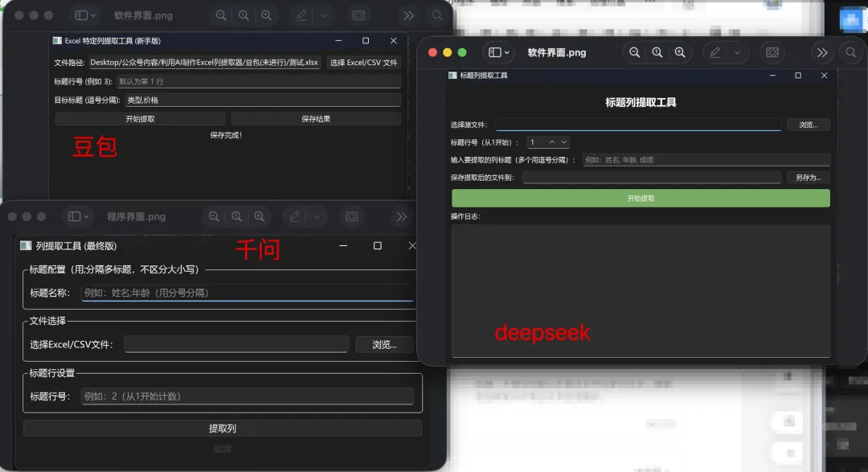Image resolution: width=868 pixels, height=472 pixels.
Task: Zoom in within the front 软件界面.png window
Action: [680, 52]
